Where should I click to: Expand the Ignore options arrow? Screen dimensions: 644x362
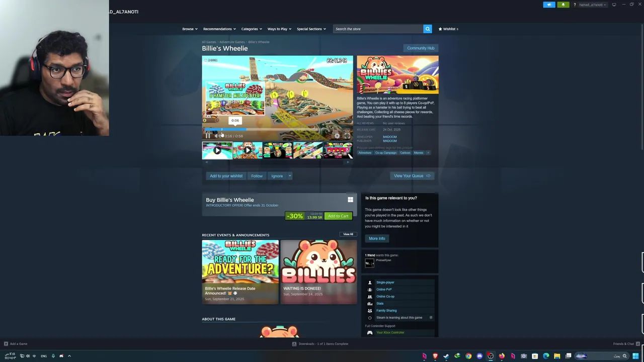pyautogui.click(x=290, y=176)
